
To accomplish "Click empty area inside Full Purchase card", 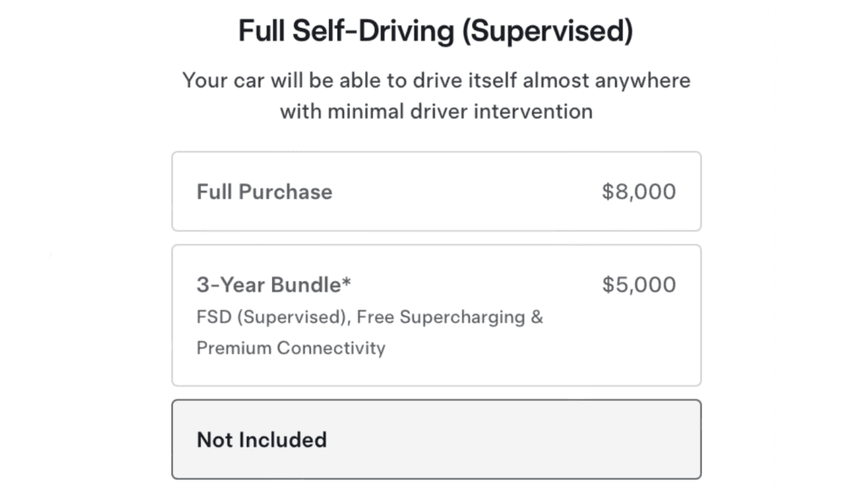I will [x=466, y=191].
